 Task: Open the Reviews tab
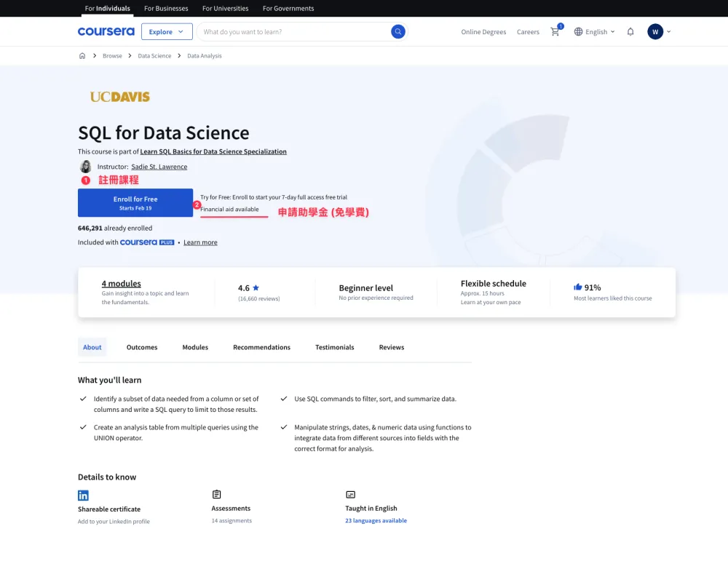pos(391,347)
